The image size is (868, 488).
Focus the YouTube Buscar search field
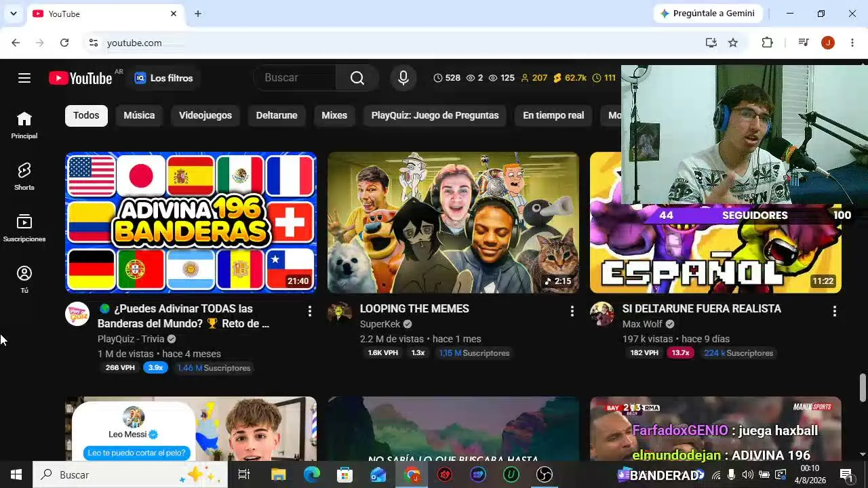point(295,78)
